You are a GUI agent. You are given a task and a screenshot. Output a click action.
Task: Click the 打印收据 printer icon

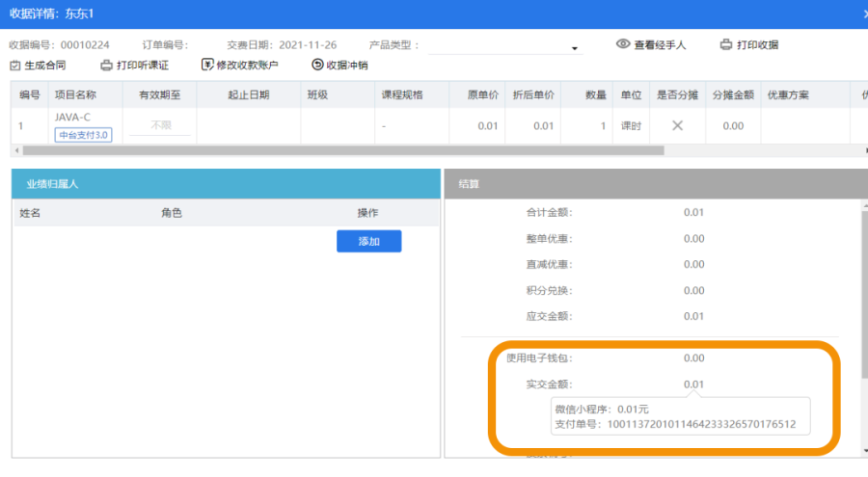726,44
